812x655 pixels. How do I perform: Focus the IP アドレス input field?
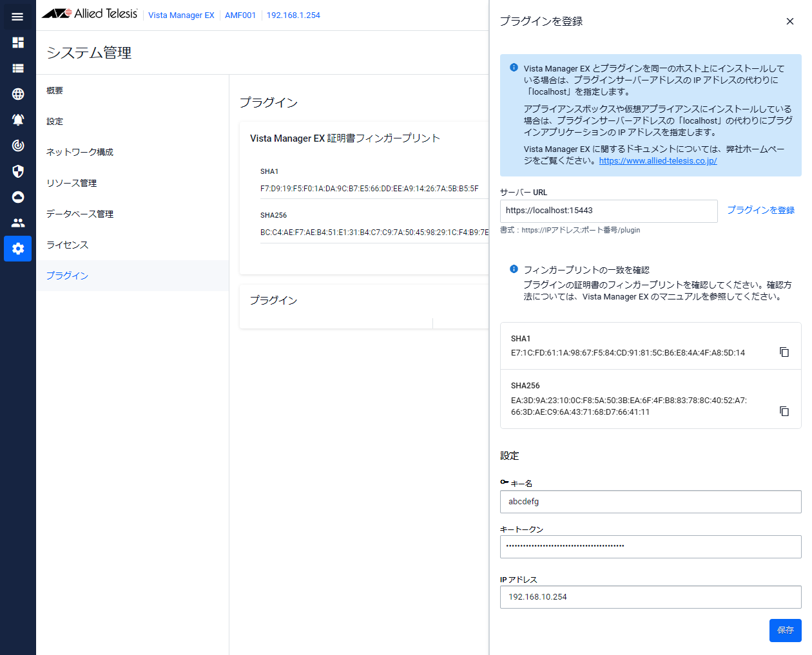[651, 597]
